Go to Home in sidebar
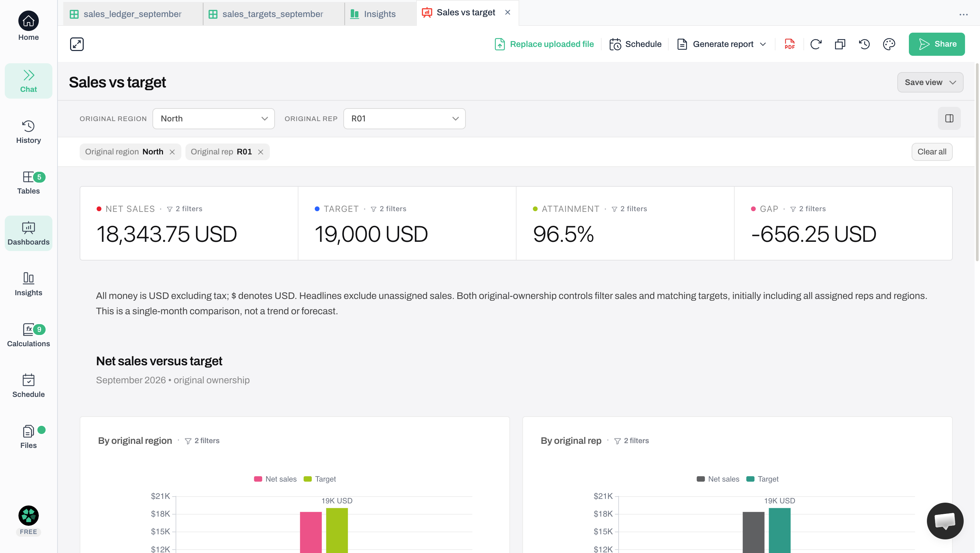Viewport: 980px width, 553px height. pyautogui.click(x=29, y=26)
